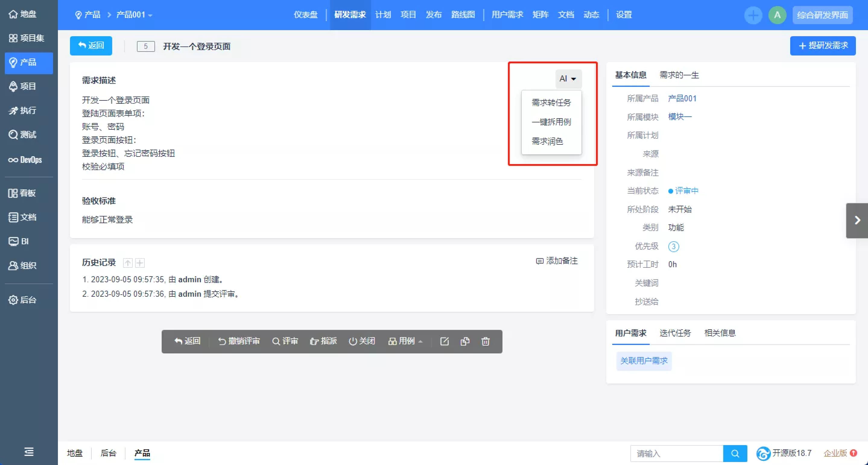
Task: Click the 关联用户需求 link button
Action: coord(644,361)
